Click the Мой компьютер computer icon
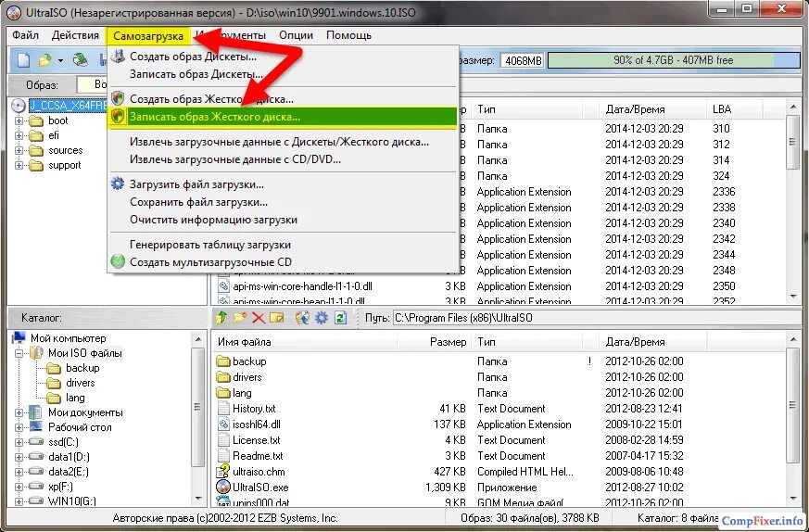Screen dimensions: 809x532 [x=19, y=338]
